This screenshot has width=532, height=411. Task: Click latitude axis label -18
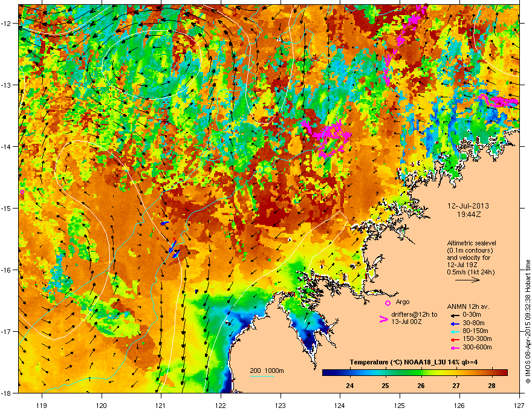(6, 393)
